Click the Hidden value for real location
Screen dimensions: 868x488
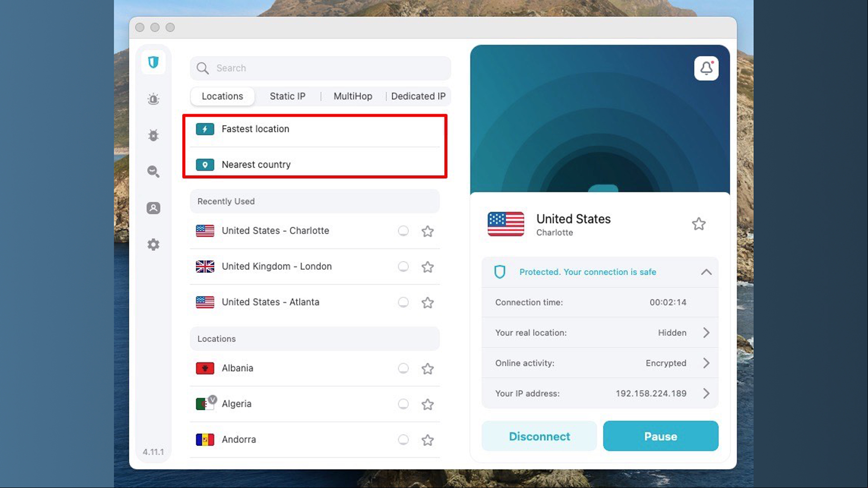click(672, 333)
